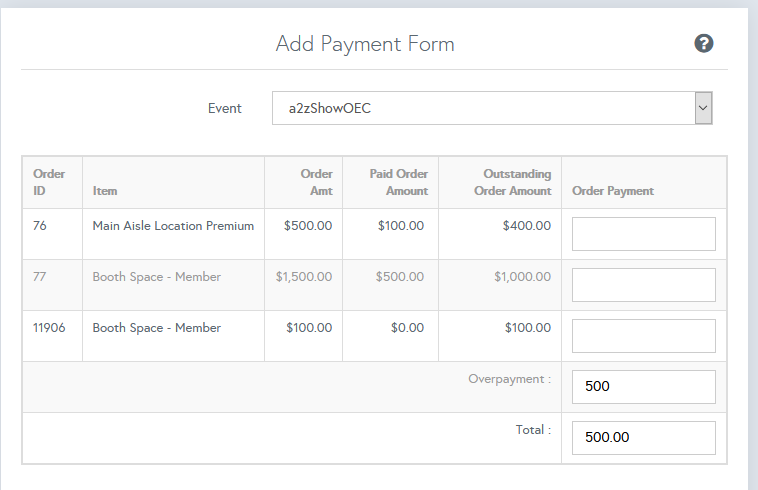Expand the Event dropdown showing a2zShowOEC
This screenshot has width=758, height=490.
(491, 108)
